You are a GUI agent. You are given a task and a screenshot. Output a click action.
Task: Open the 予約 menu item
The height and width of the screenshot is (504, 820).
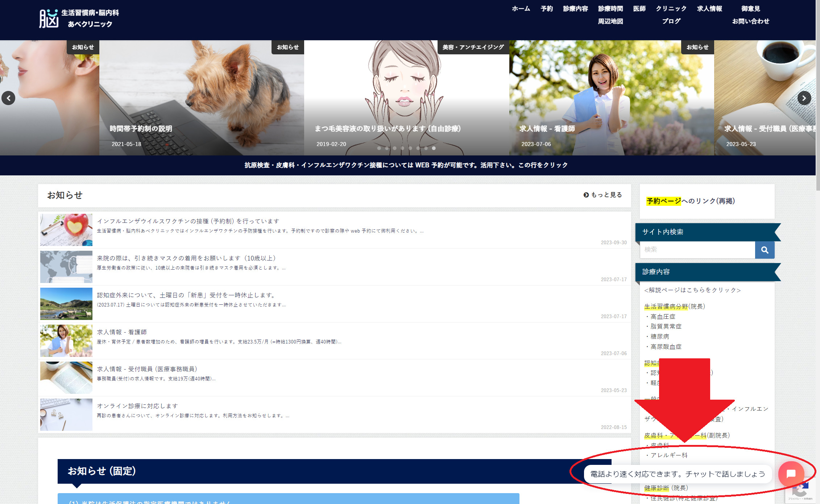click(546, 9)
